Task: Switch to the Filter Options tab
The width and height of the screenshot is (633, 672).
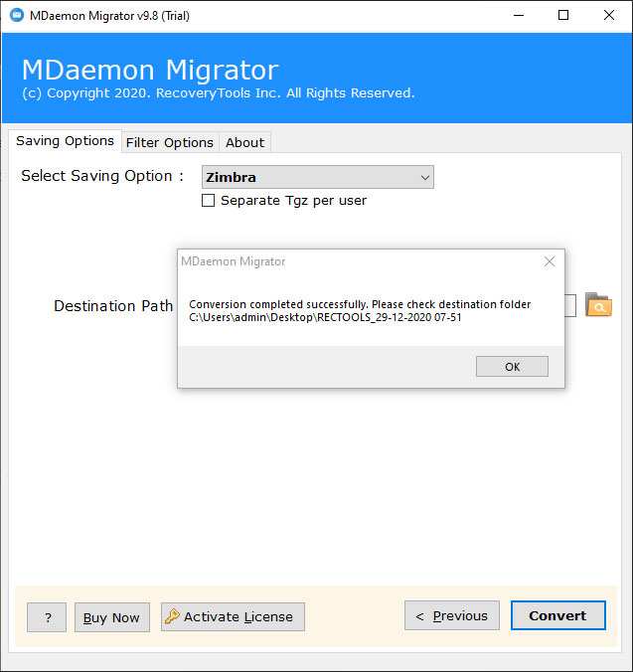Action: point(170,142)
